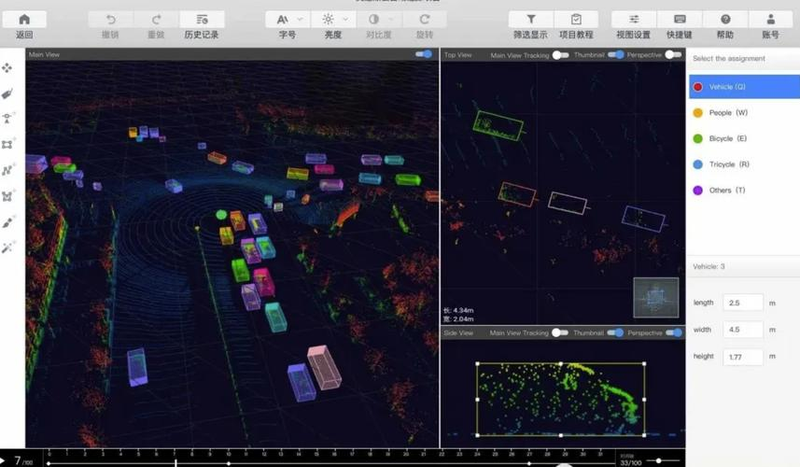Image resolution: width=800 pixels, height=467 pixels.
Task: Toggle the Main View header switch
Action: [x=425, y=54]
